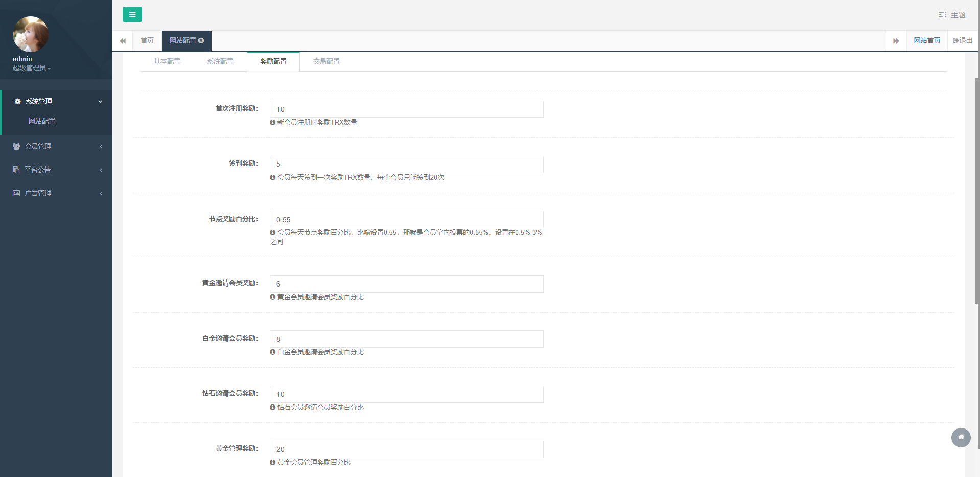Expand the 会员管理 sidebar menu
Viewport: 980px width, 477px height.
click(x=57, y=146)
